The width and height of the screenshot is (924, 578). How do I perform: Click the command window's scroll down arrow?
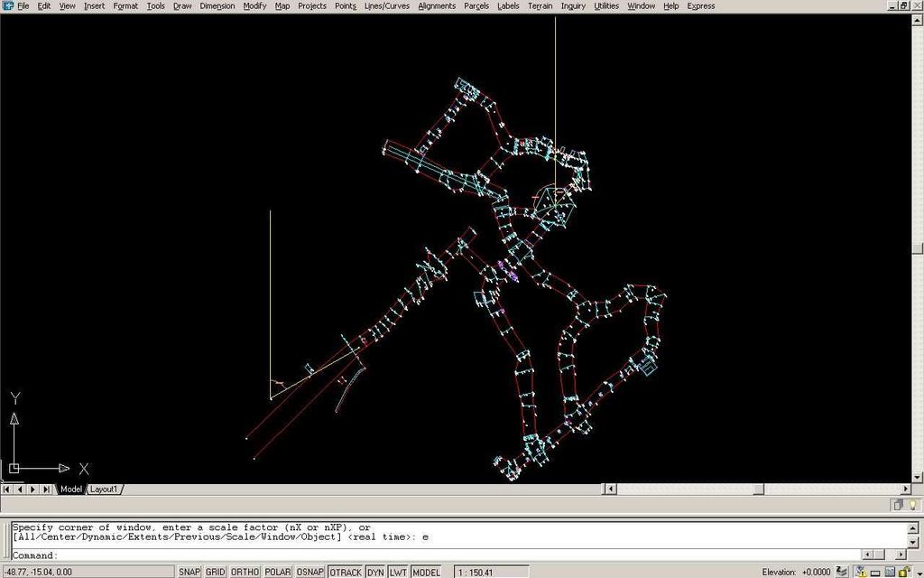click(x=913, y=542)
